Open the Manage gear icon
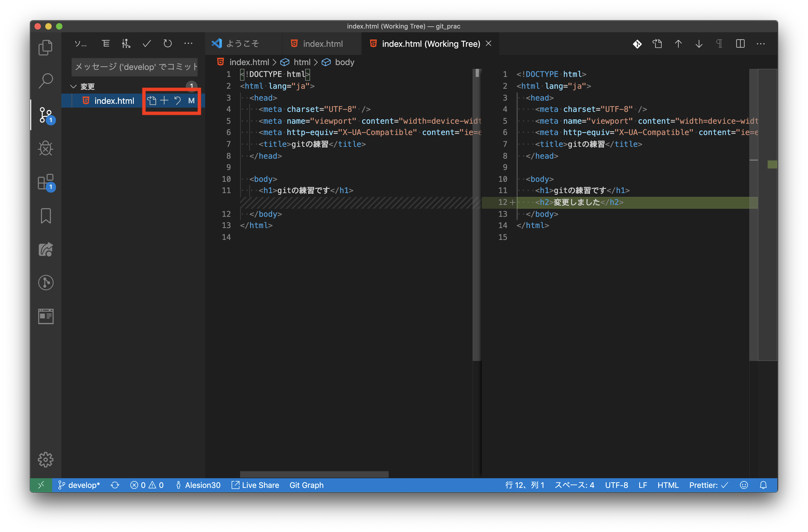808x532 pixels. pos(45,460)
